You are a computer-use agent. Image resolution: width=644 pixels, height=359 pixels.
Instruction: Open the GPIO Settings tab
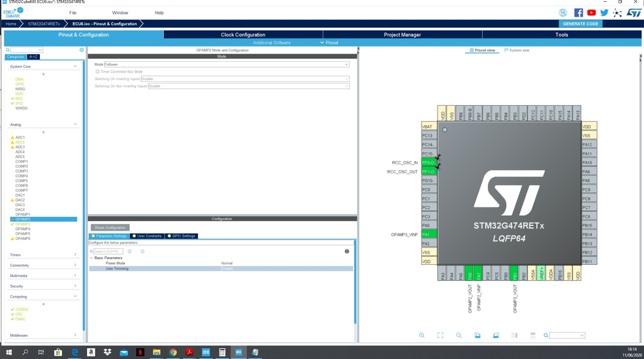click(181, 236)
